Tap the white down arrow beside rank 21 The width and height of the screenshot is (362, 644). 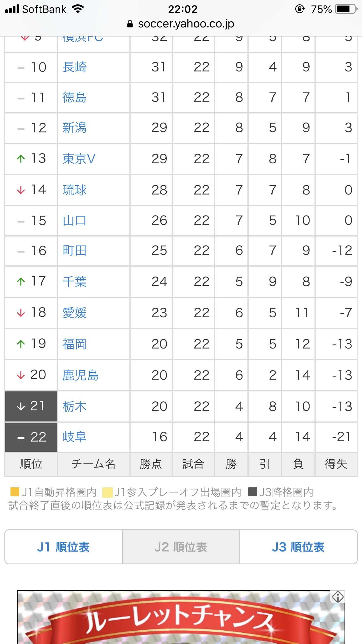(21, 406)
